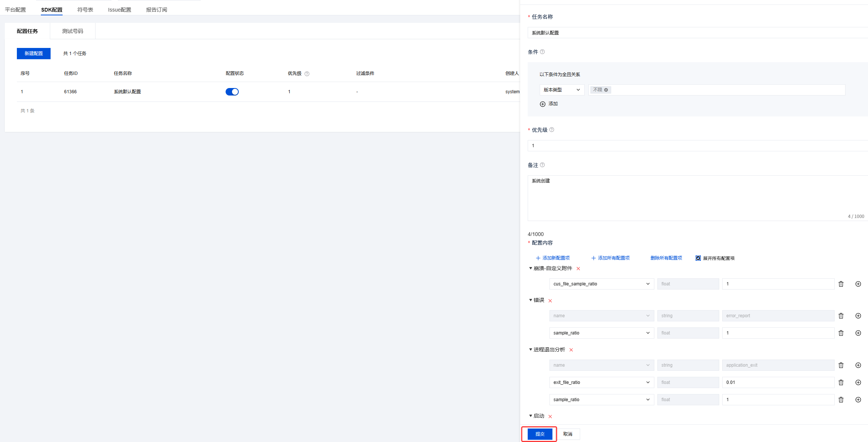Select the SDK配置 tab

(52, 10)
